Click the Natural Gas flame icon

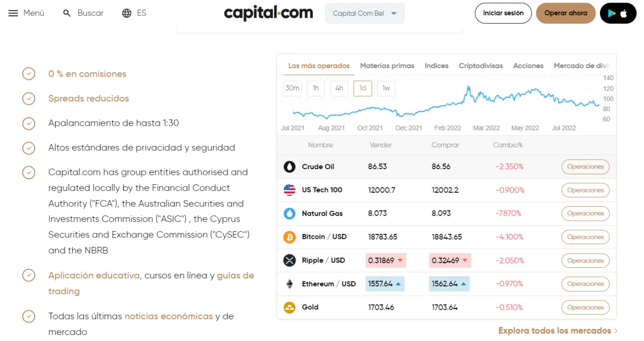(289, 214)
